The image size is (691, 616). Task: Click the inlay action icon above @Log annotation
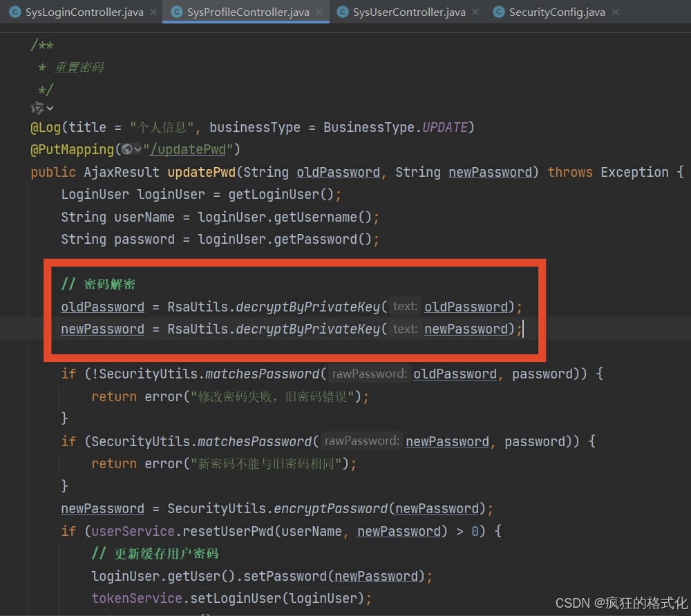pyautogui.click(x=37, y=108)
